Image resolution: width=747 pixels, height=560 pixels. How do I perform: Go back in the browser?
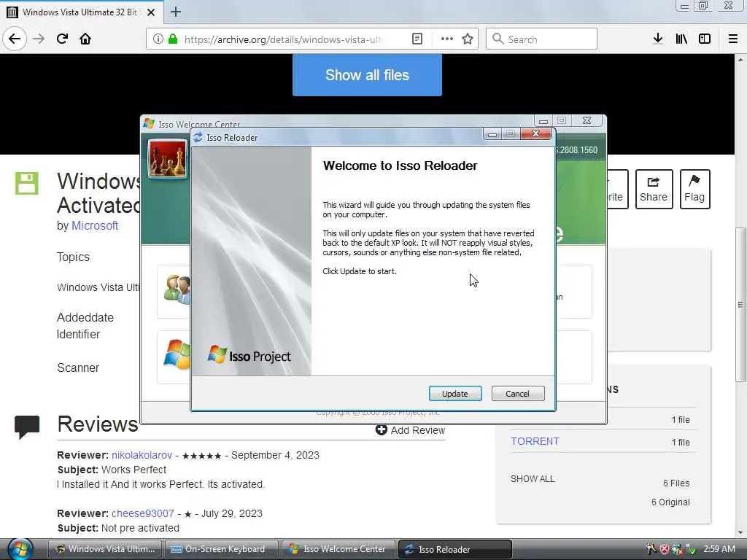[15, 39]
